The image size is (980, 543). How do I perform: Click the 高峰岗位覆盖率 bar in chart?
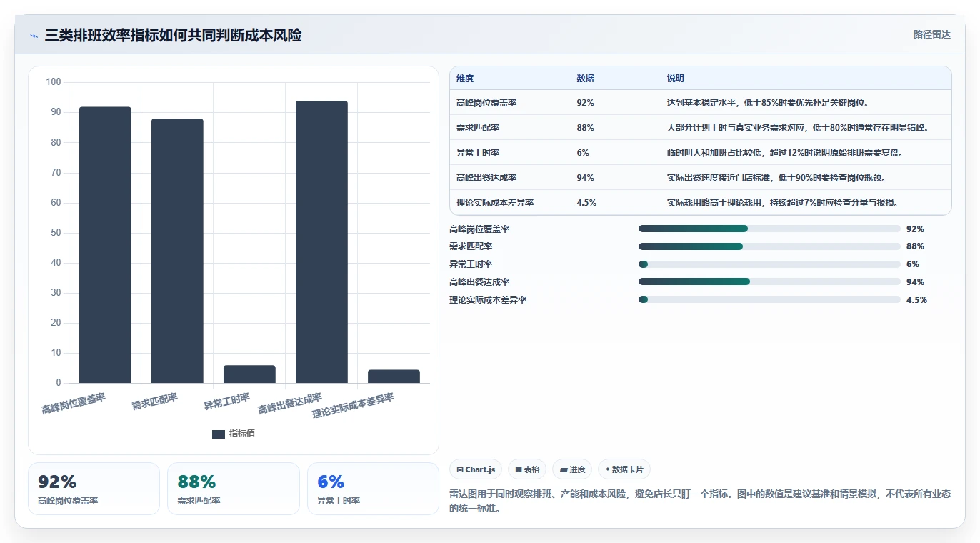coord(105,245)
